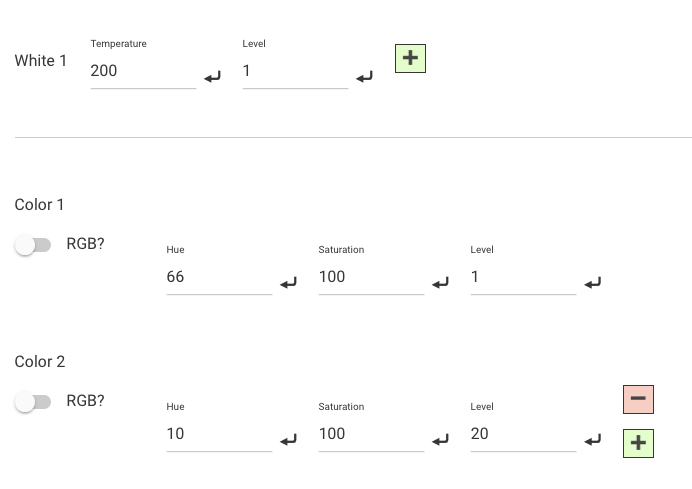Submit Color 2 Saturation with enter arrow
The image size is (692, 489).
441,440
